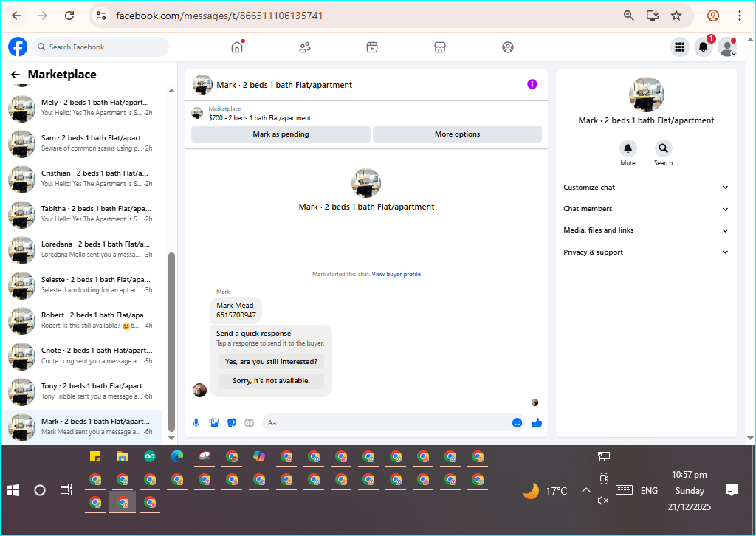The width and height of the screenshot is (756, 536).
Task: Send 'Yes, are you still interested?' response
Action: point(272,362)
